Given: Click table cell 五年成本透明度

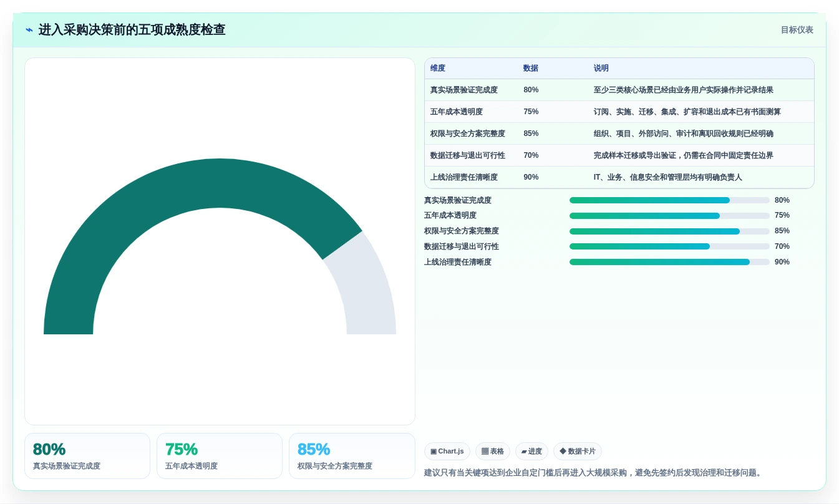Looking at the screenshot, I should pos(457,112).
